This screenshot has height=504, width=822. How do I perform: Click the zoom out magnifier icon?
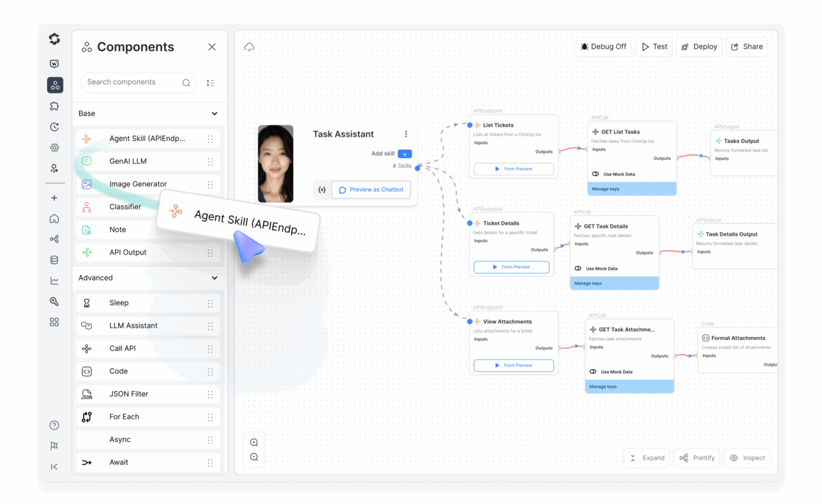[254, 457]
